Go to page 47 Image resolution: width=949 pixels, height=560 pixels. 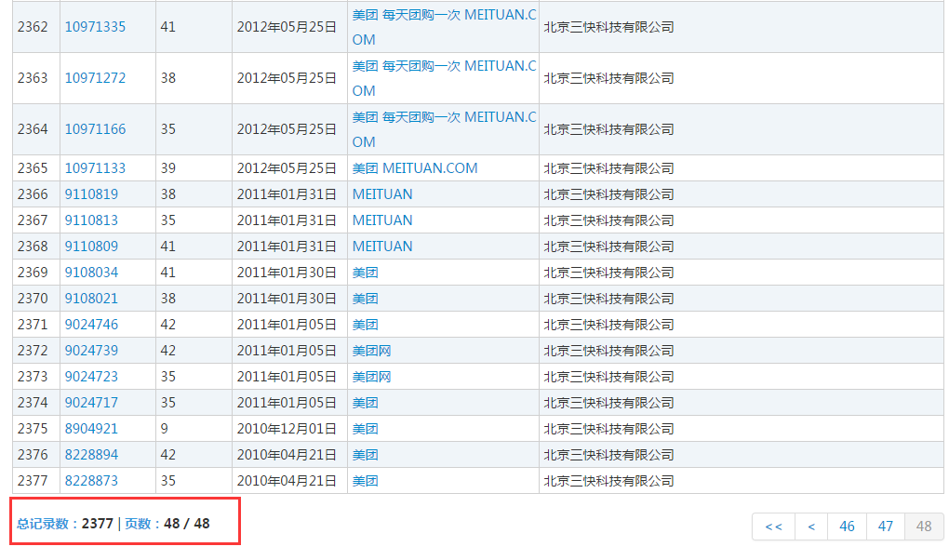click(886, 527)
